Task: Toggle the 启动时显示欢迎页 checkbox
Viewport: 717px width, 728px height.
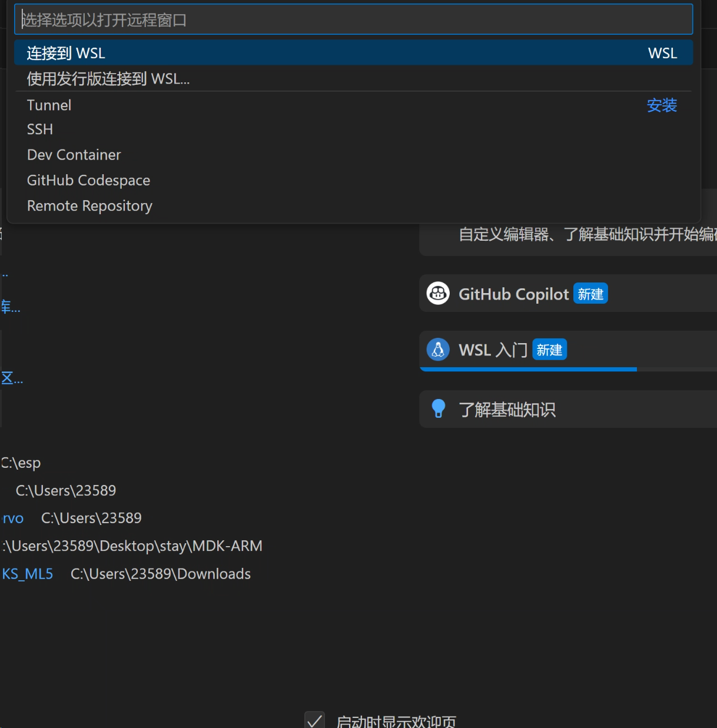Action: pos(315,720)
